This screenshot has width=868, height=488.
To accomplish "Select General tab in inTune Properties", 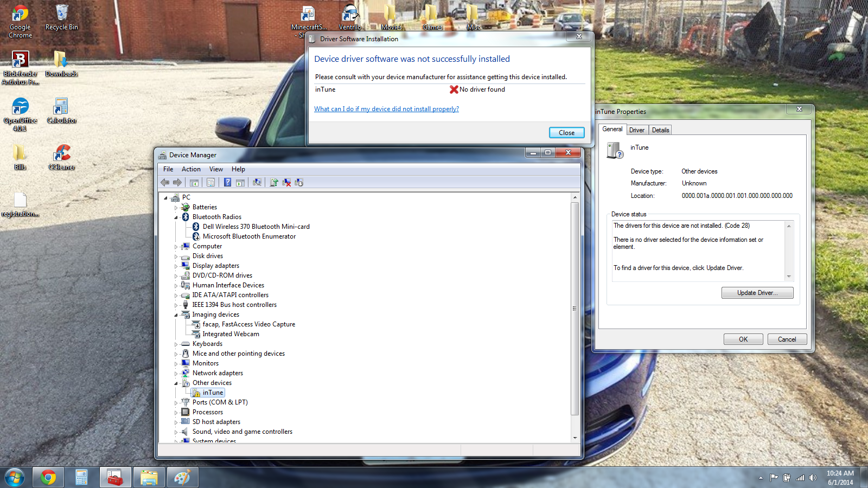I will click(612, 129).
